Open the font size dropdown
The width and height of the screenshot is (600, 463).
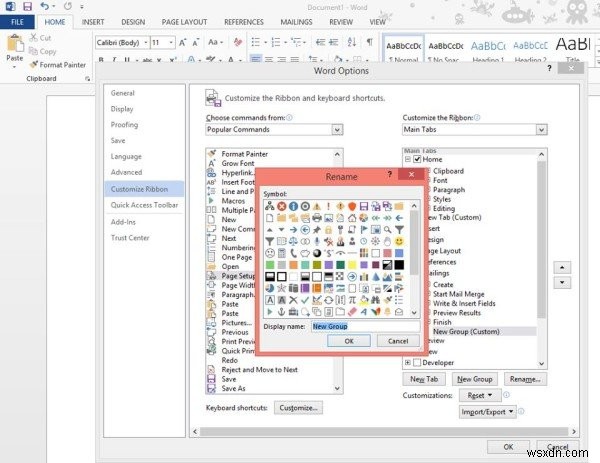(x=171, y=42)
